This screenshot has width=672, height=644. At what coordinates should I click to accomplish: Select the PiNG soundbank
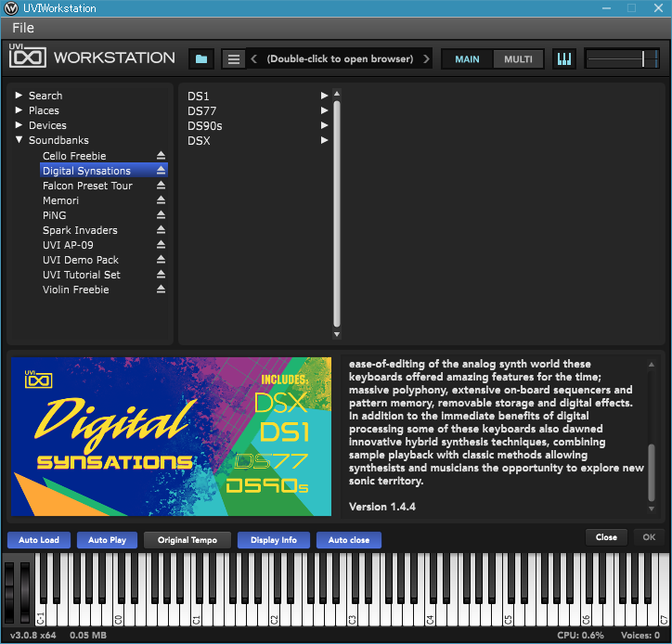(55, 215)
